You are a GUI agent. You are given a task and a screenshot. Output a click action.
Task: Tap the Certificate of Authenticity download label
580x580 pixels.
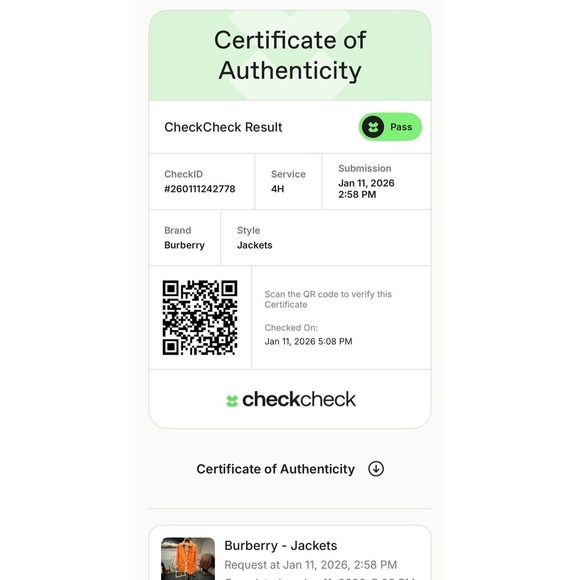point(276,469)
